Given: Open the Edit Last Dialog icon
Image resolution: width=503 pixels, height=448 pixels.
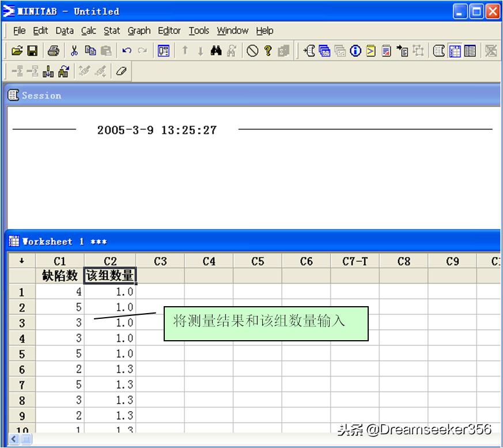Looking at the screenshot, I should pyautogui.click(x=164, y=51).
